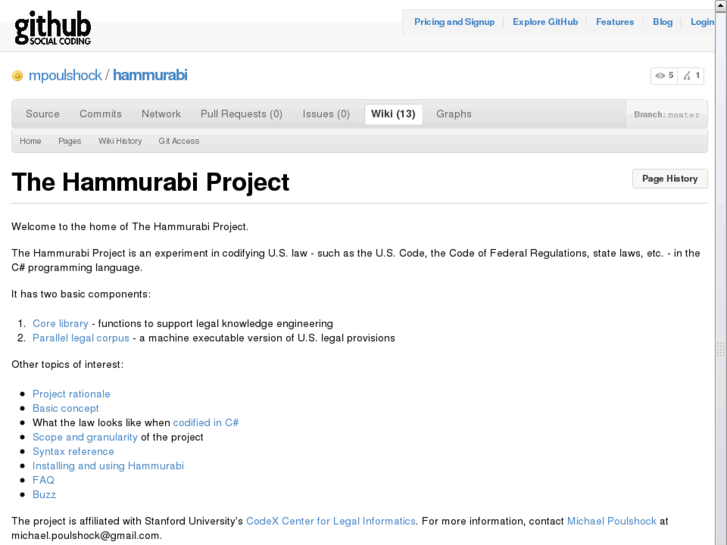Open the Pricing and Signup link
The width and height of the screenshot is (727, 545).
(x=454, y=22)
